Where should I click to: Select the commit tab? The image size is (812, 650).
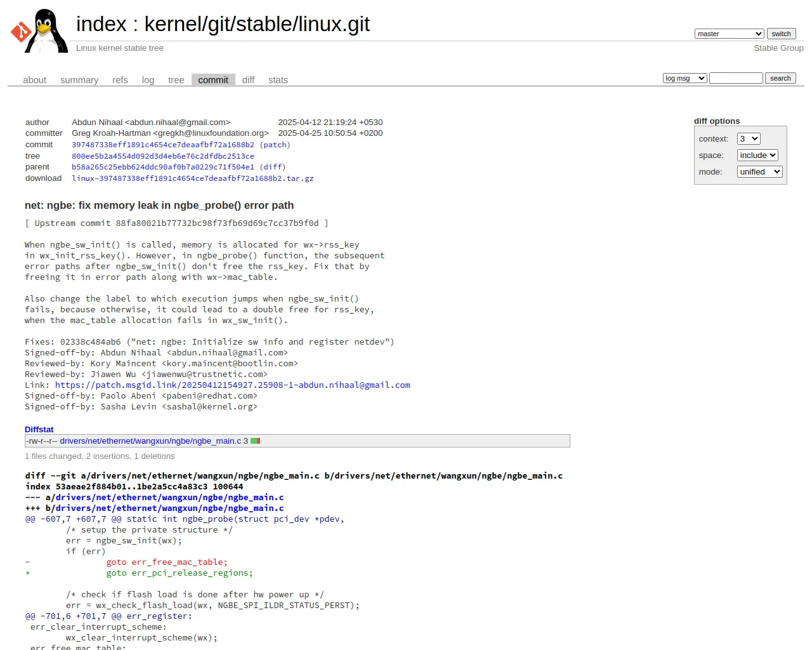[213, 80]
